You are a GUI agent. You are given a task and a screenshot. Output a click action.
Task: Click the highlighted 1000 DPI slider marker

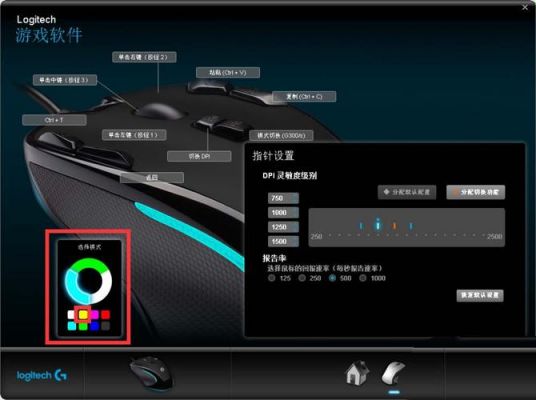378,224
